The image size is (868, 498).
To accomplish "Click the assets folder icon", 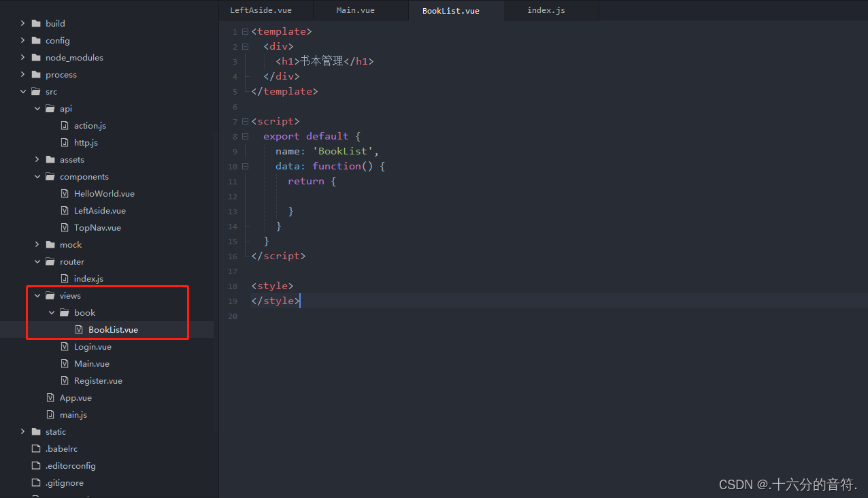I will click(50, 159).
